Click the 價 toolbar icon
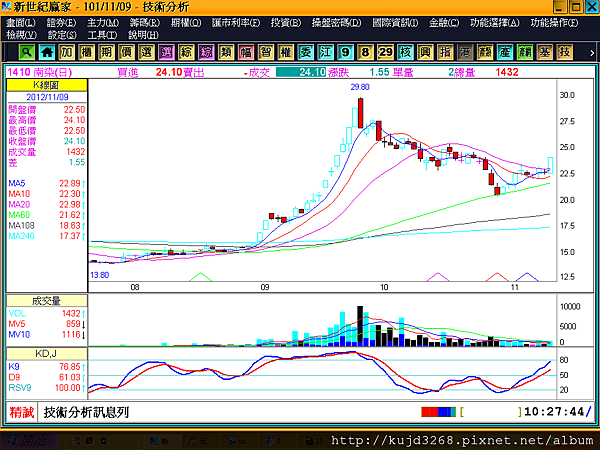The height and width of the screenshot is (450, 600). tap(126, 52)
